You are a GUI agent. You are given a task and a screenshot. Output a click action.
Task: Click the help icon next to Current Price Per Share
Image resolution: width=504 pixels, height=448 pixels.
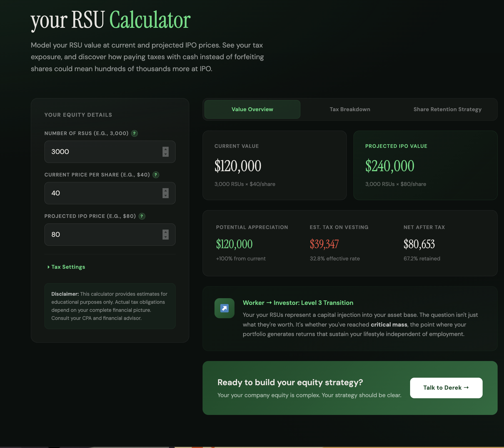pyautogui.click(x=156, y=175)
